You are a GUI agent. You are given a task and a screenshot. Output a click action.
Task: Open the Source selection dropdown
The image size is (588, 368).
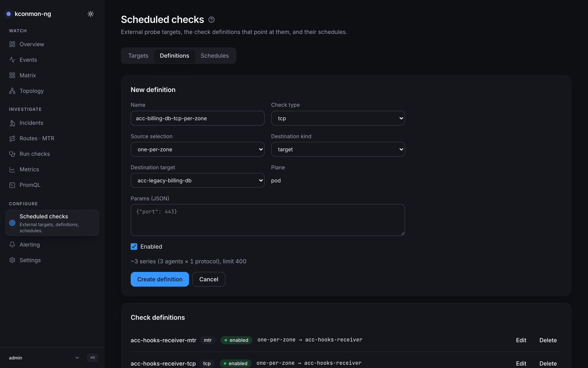197,149
